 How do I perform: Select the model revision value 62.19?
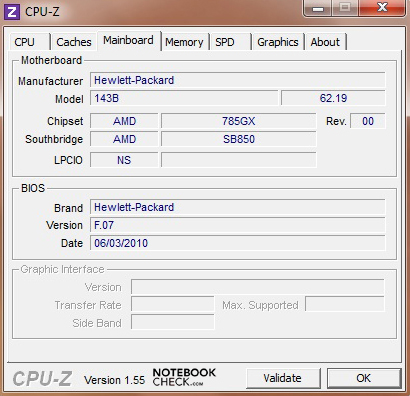click(x=333, y=98)
